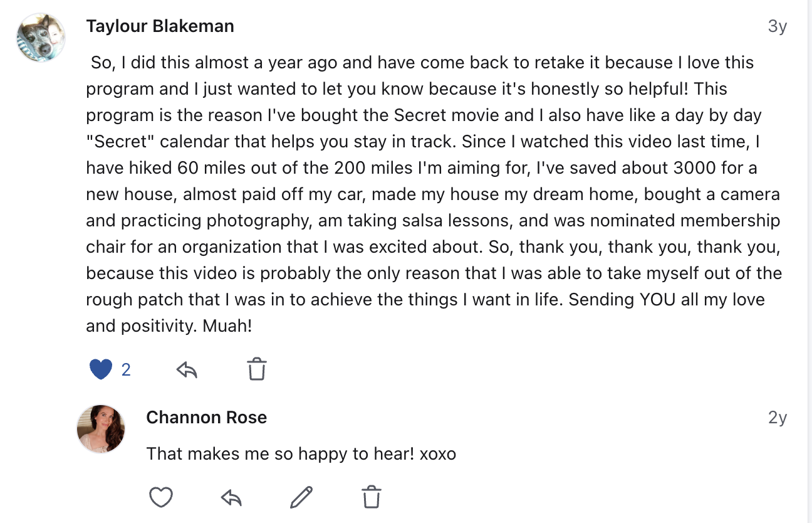Unlike Taylour Blakeman's comment with the filled heart
Screen dimensions: 812x523
101,369
